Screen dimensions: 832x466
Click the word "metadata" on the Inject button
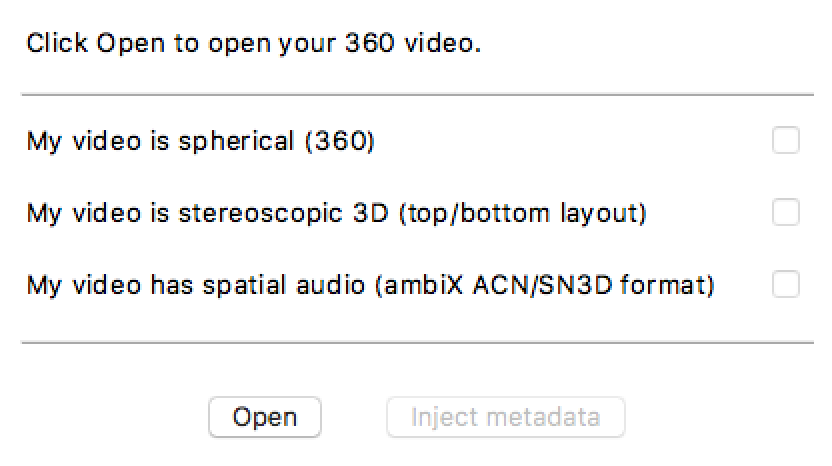[x=543, y=417]
